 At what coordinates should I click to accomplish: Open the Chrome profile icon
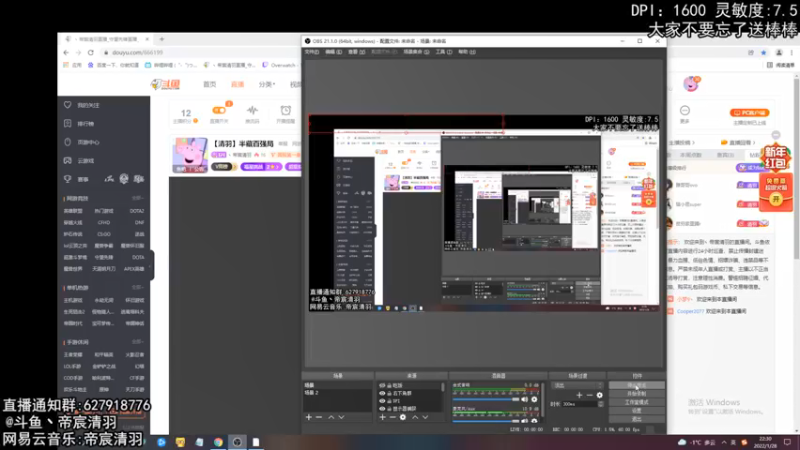[779, 53]
